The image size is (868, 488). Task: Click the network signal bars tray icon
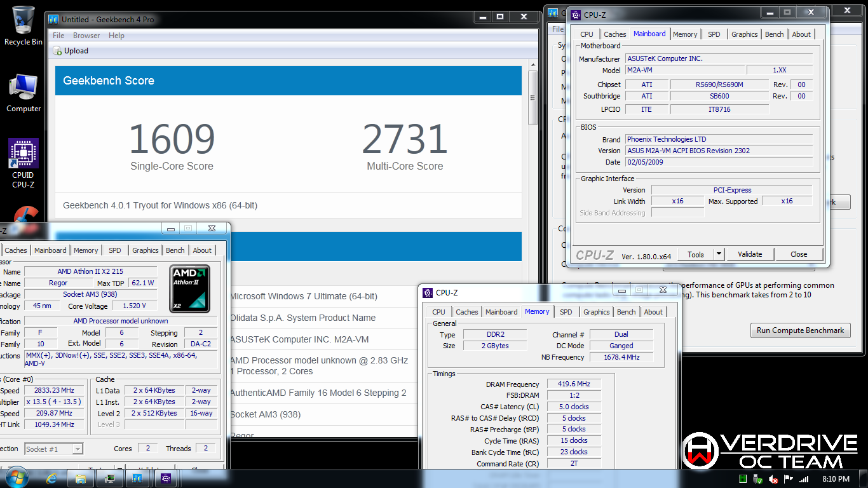804,479
